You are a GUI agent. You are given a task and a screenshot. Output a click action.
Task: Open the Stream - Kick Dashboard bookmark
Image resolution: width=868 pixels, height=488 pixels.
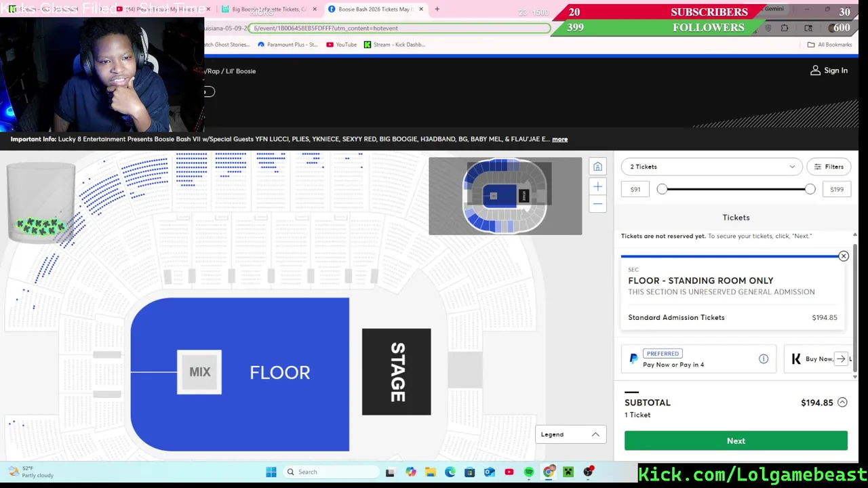pos(395,45)
